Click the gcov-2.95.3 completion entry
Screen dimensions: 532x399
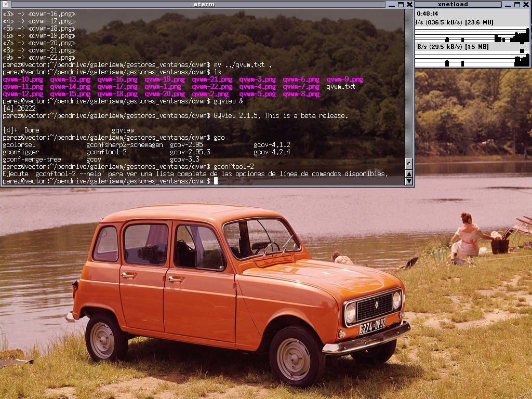[190, 152]
